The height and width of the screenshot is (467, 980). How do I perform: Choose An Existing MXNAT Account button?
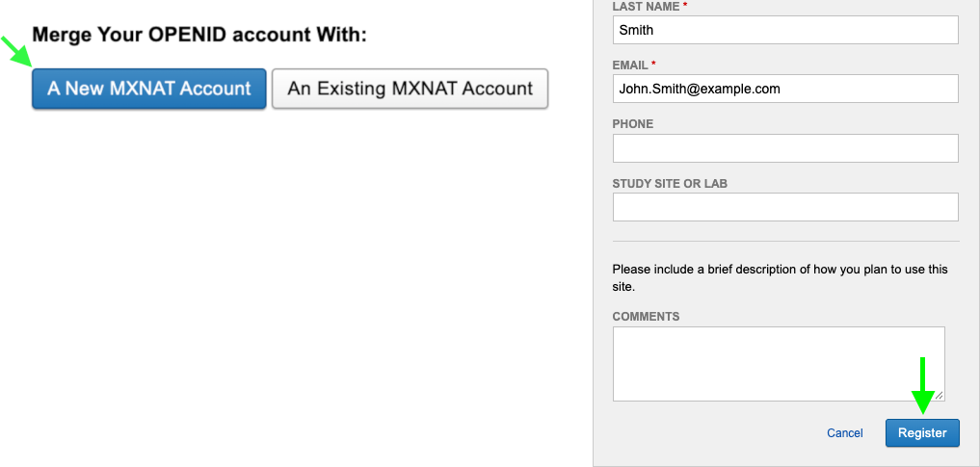410,89
